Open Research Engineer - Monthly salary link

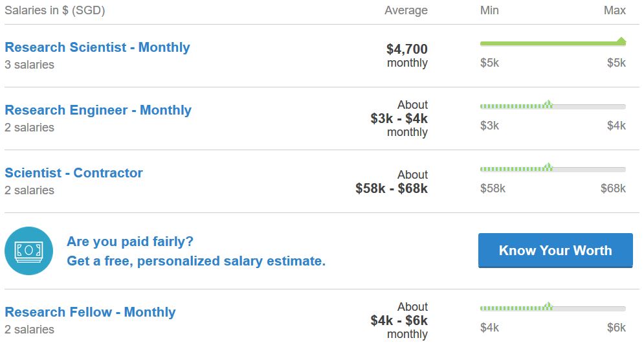[98, 110]
